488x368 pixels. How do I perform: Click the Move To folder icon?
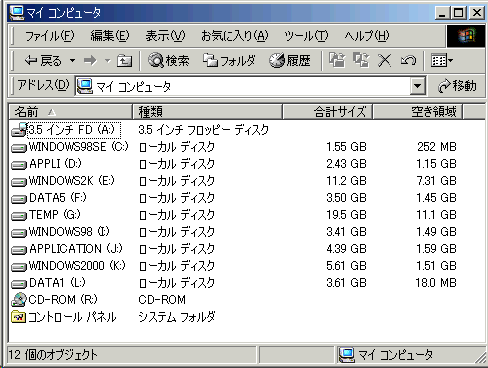pyautogui.click(x=337, y=60)
